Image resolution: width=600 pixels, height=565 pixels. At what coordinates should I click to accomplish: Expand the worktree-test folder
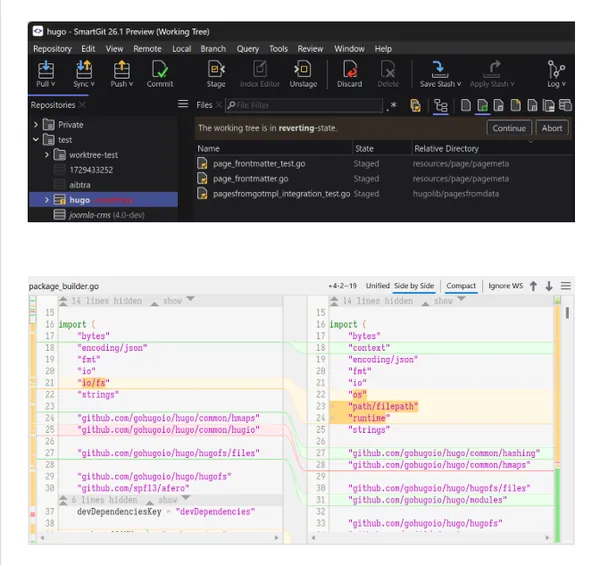(47, 155)
